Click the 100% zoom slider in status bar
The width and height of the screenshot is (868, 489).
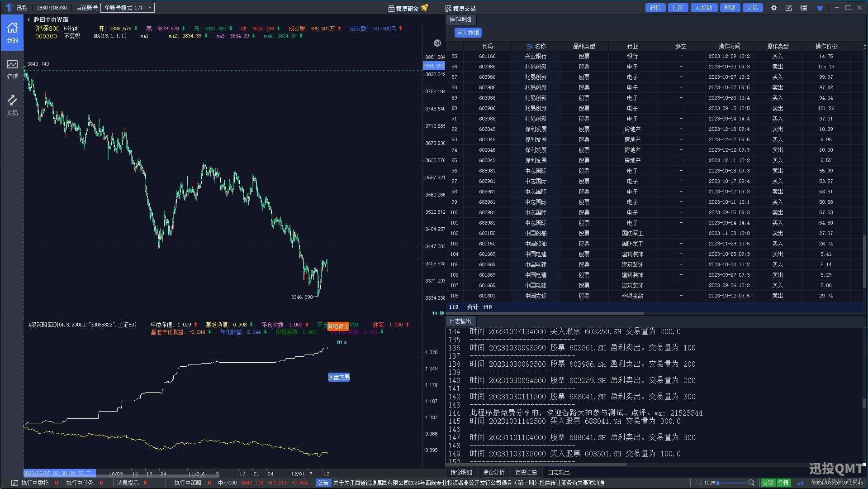pos(730,483)
